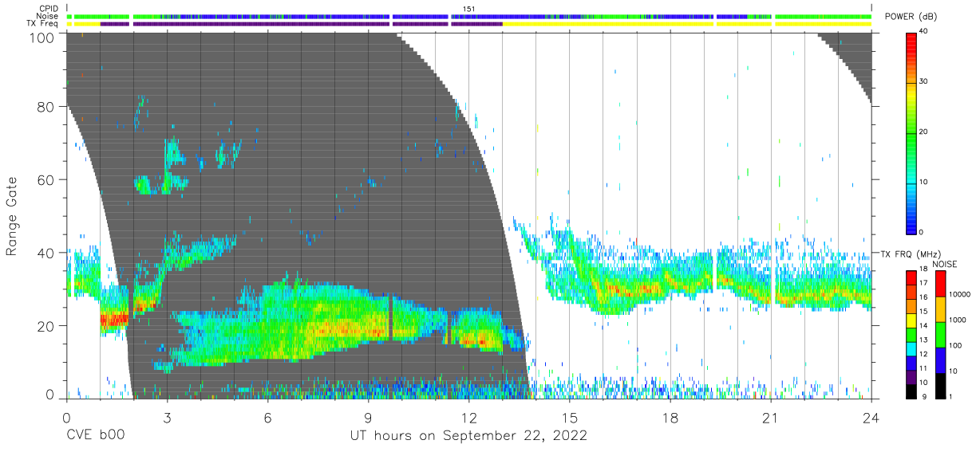Image resolution: width=980 pixels, height=452 pixels.
Task: Click range gate tick 20 on the y-axis
Action: point(47,325)
